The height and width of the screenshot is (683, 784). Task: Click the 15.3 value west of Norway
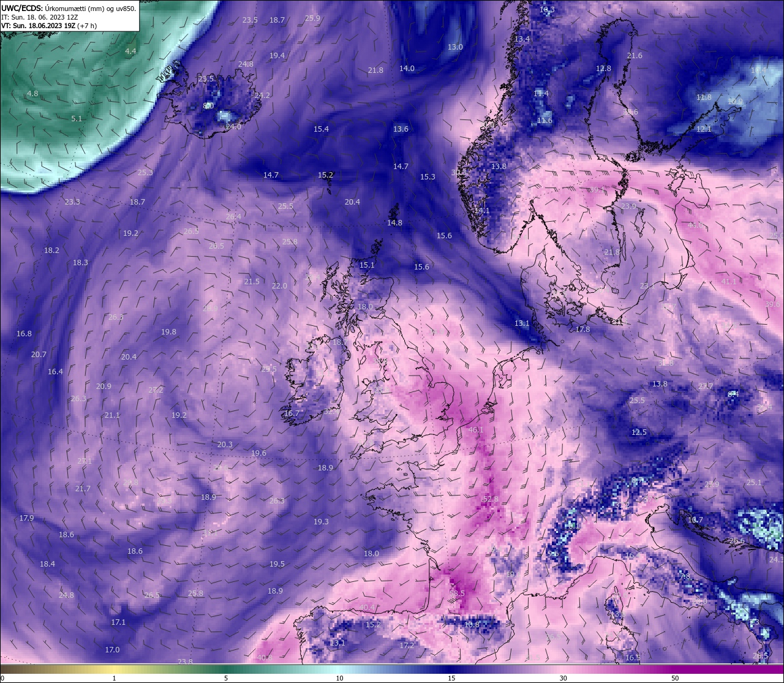[428, 177]
